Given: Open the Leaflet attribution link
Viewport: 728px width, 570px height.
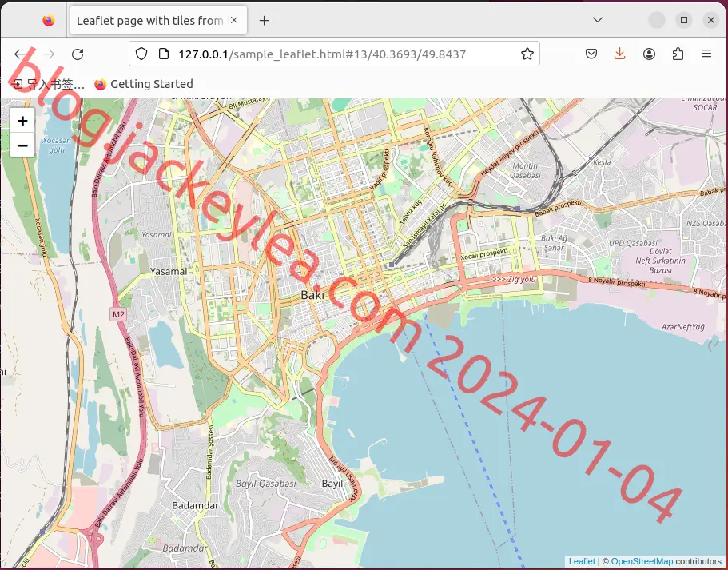Looking at the screenshot, I should point(581,561).
